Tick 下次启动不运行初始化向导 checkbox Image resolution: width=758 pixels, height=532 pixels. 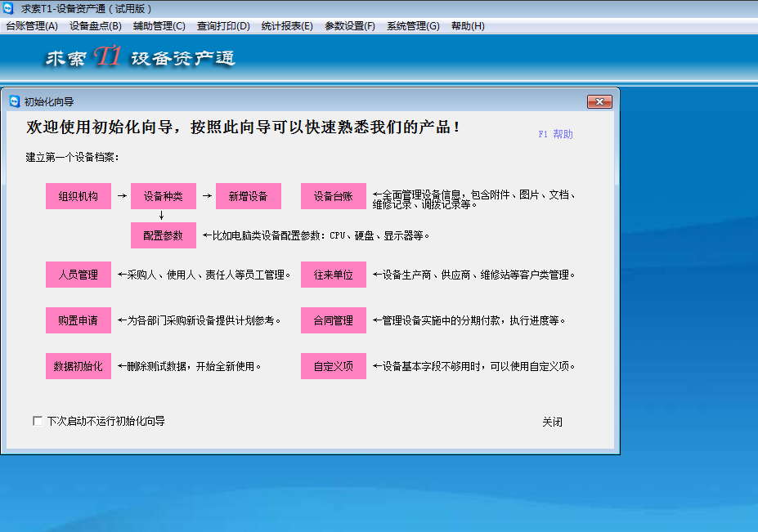click(x=38, y=421)
